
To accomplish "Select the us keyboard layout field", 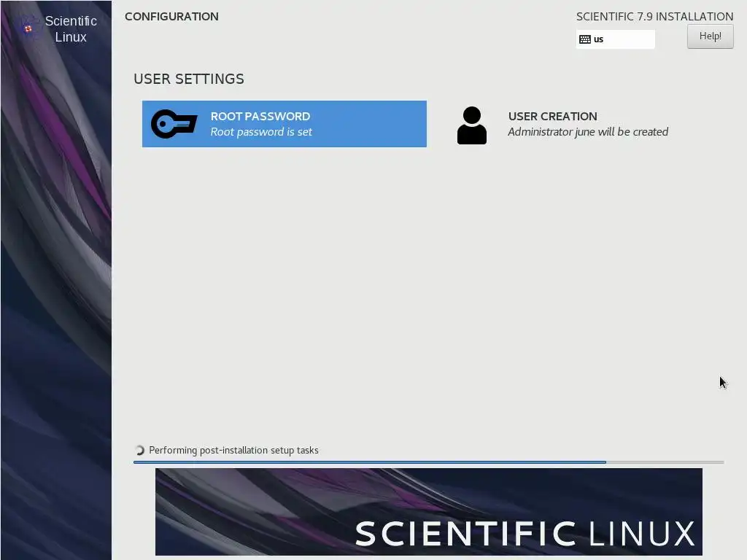I will click(x=616, y=39).
